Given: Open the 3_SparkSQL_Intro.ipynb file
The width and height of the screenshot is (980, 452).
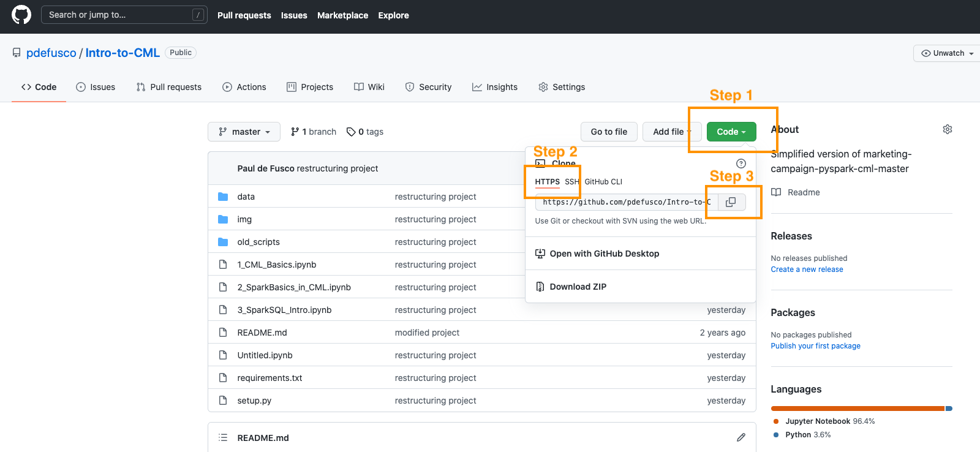Looking at the screenshot, I should [x=284, y=310].
